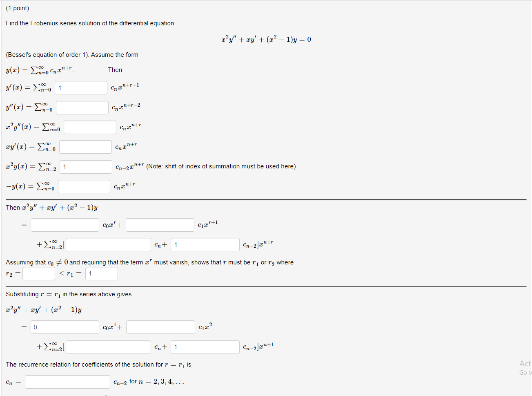Click the y'(x) input field containing 1
This screenshot has height=396, width=532.
[x=80, y=87]
